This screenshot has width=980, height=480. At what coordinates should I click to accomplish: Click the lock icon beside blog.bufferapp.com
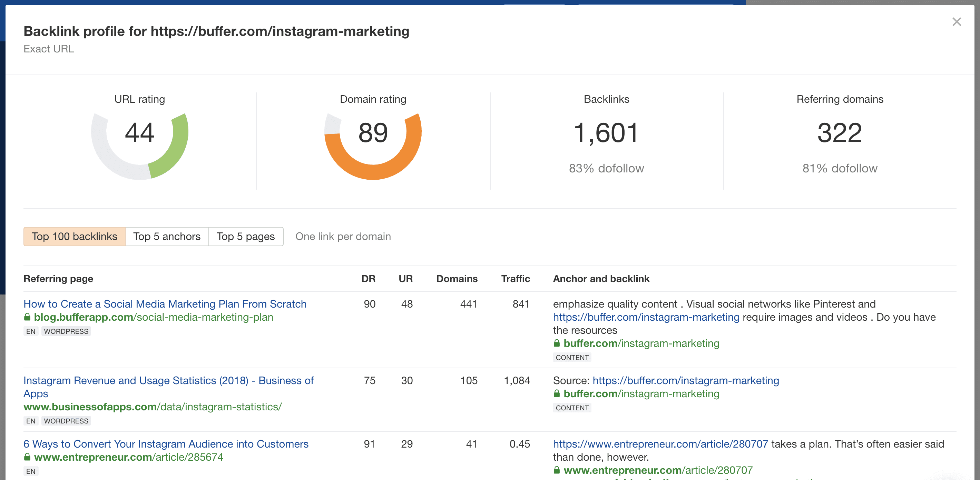point(27,317)
